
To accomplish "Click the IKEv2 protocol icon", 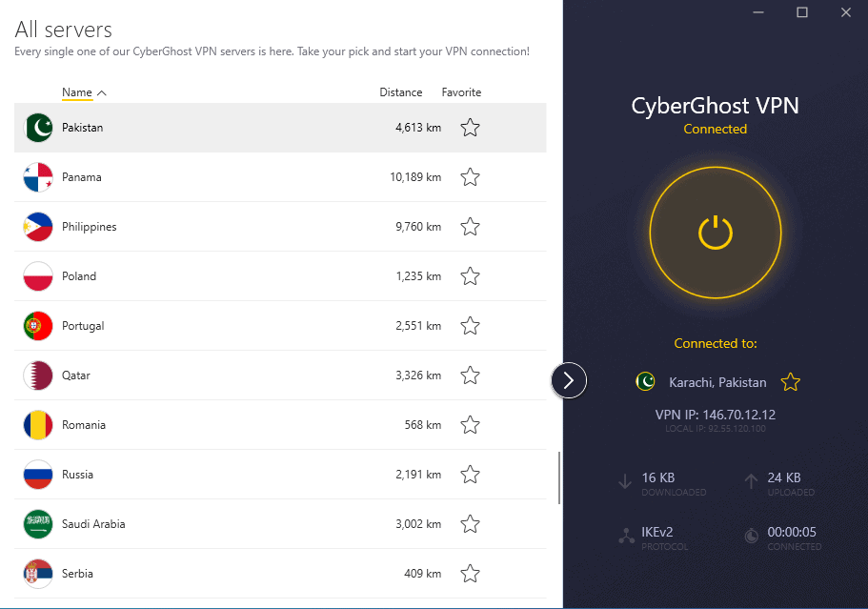I will pyautogui.click(x=626, y=537).
